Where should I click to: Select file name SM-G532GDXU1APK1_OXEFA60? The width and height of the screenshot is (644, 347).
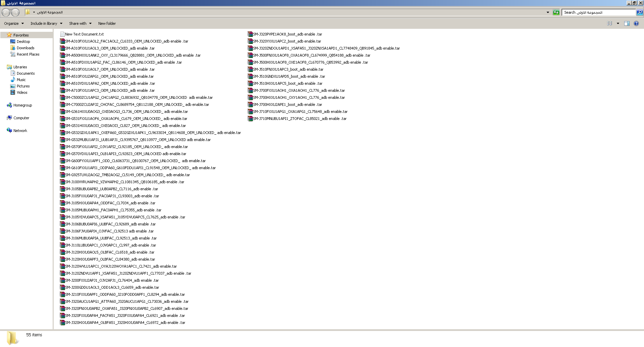click(x=153, y=133)
